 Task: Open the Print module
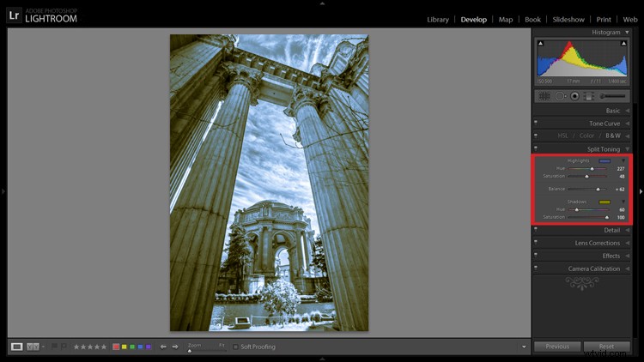tap(604, 19)
